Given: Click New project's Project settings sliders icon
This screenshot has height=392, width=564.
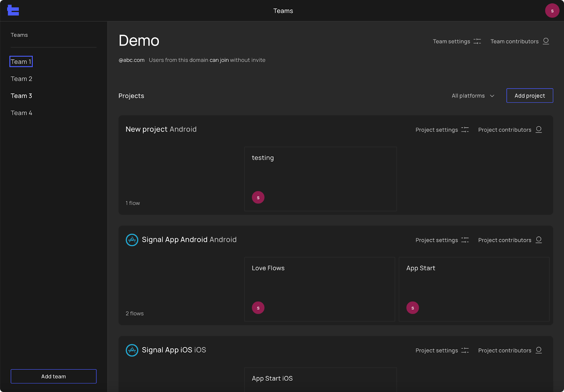Looking at the screenshot, I should 465,130.
